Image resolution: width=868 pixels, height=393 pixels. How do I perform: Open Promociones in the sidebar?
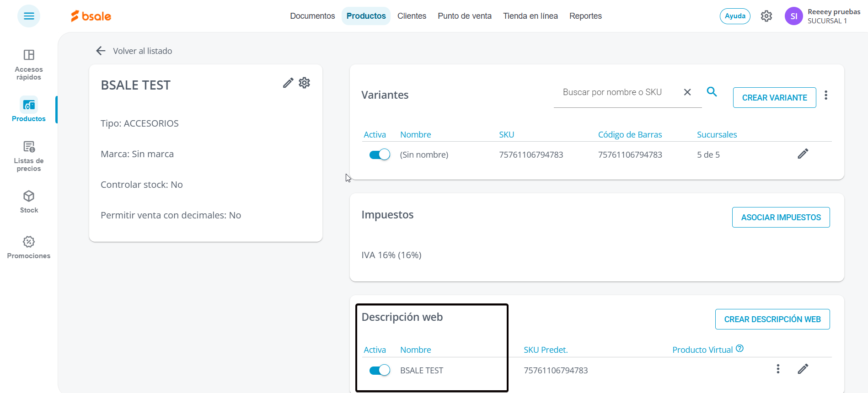29,247
